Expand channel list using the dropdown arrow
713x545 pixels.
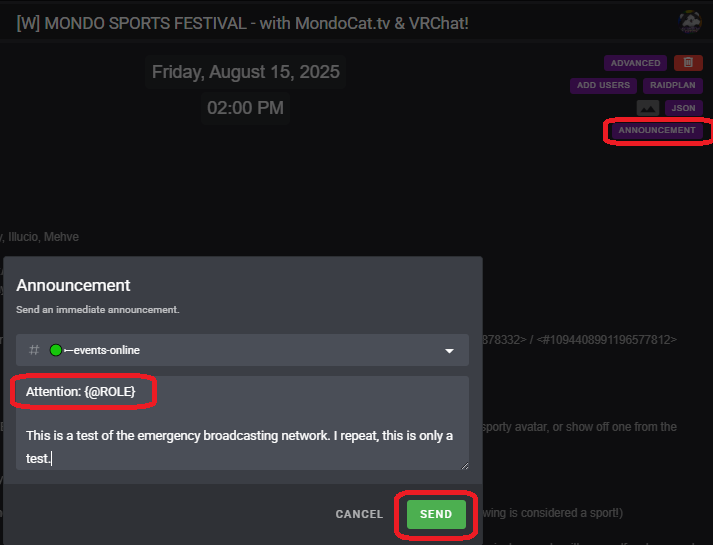tap(450, 351)
